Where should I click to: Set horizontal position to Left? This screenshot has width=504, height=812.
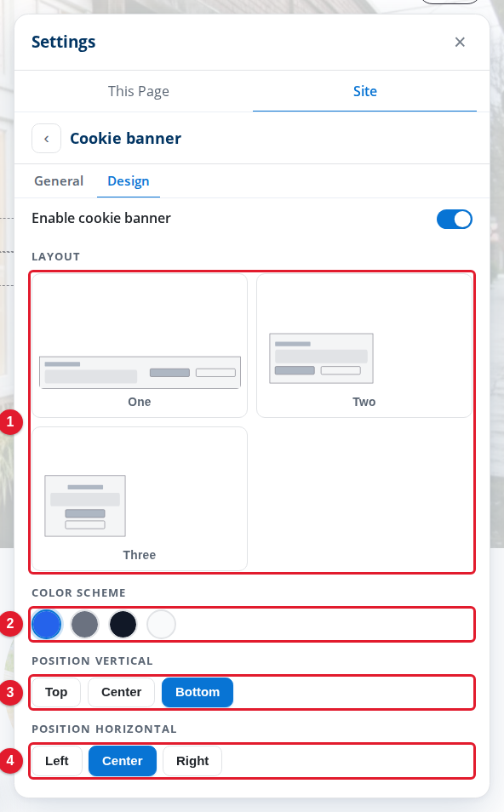56,761
